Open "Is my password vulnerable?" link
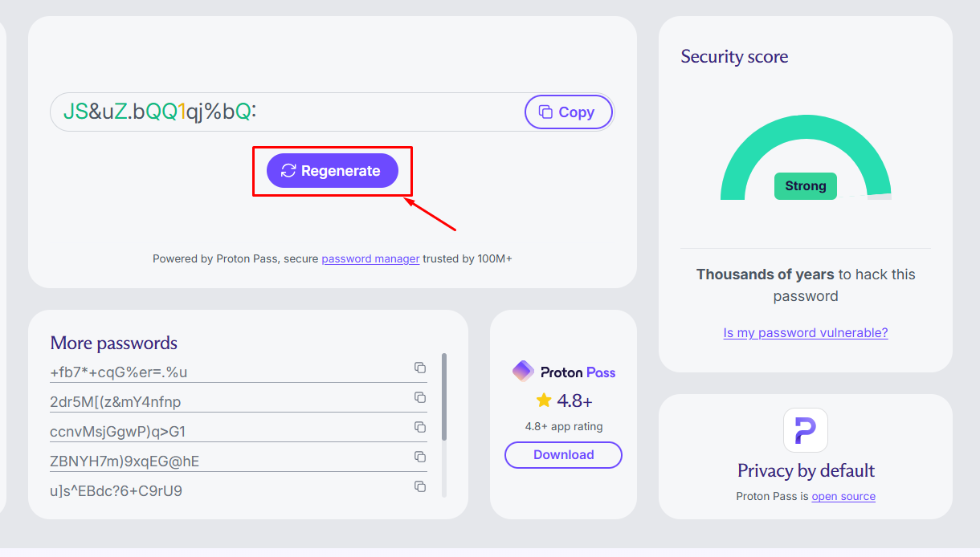Screen dimensions: 980x557 coord(805,332)
